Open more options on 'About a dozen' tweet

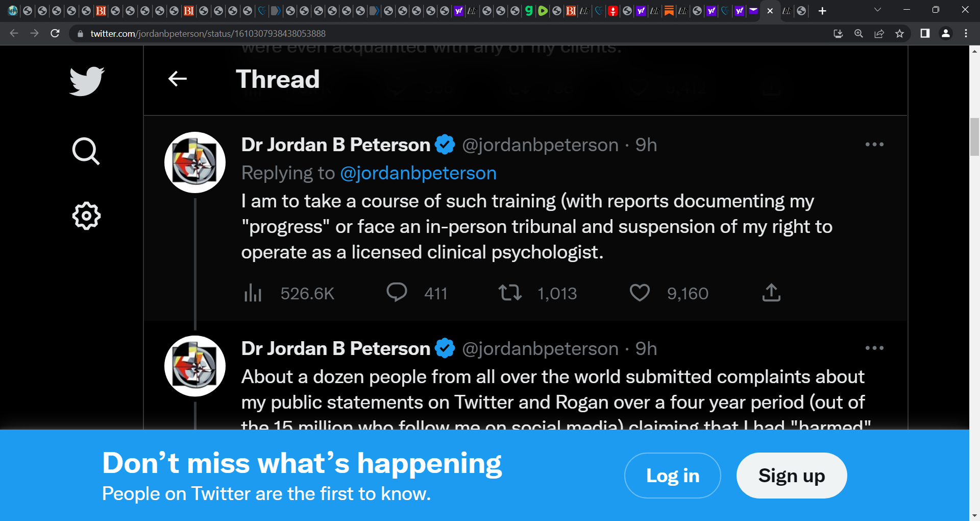click(874, 348)
